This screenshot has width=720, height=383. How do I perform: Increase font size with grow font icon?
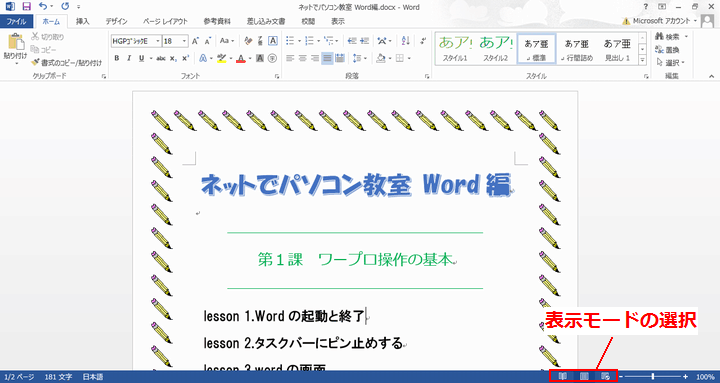click(195, 41)
